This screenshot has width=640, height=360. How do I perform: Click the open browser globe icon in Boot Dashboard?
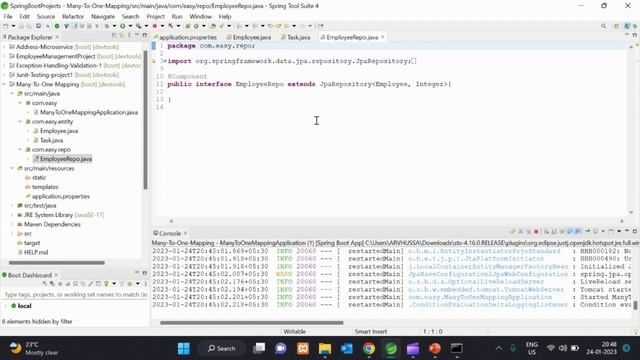point(68,284)
